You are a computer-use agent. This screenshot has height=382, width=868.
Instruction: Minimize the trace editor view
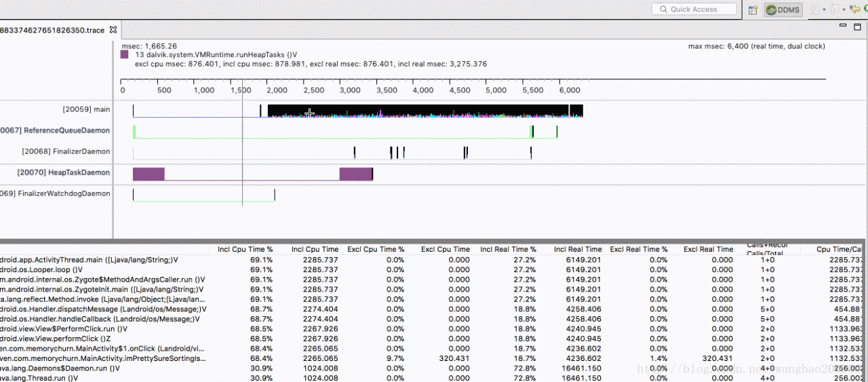click(x=843, y=26)
